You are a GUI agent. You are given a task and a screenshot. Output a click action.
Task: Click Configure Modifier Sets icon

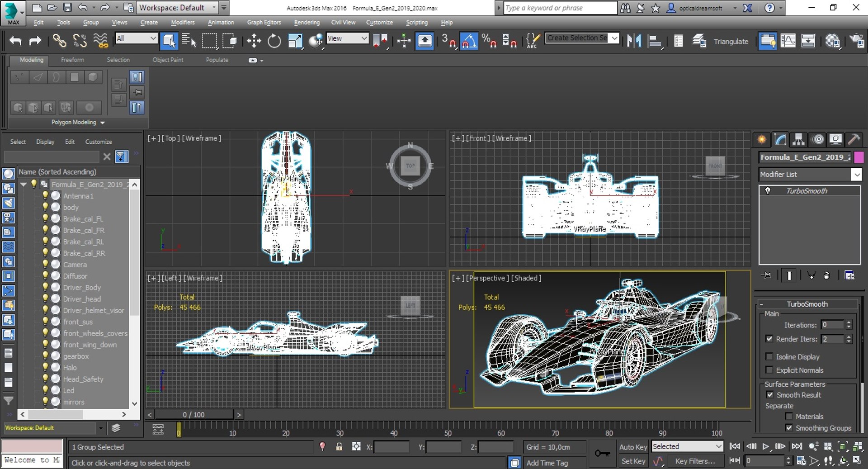click(849, 275)
